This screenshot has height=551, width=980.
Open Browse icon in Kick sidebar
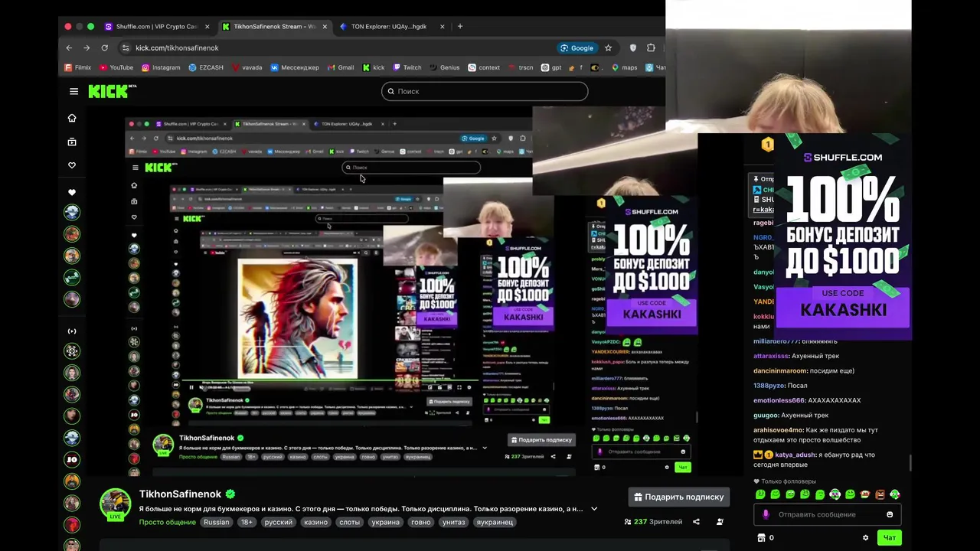click(72, 142)
